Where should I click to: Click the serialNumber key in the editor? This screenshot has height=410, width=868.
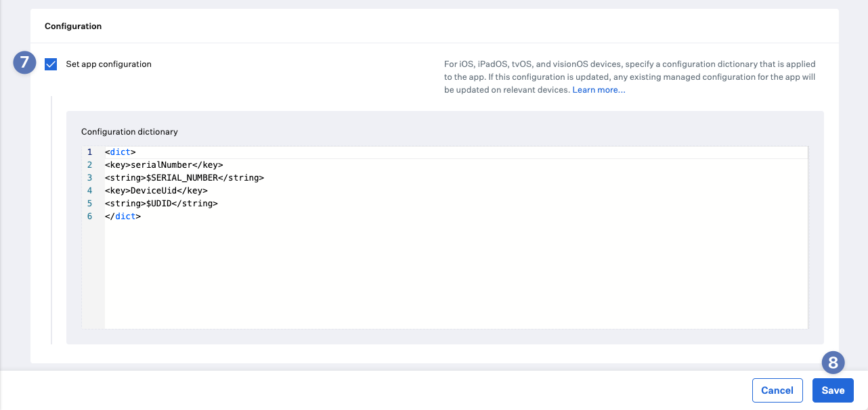[x=157, y=165]
